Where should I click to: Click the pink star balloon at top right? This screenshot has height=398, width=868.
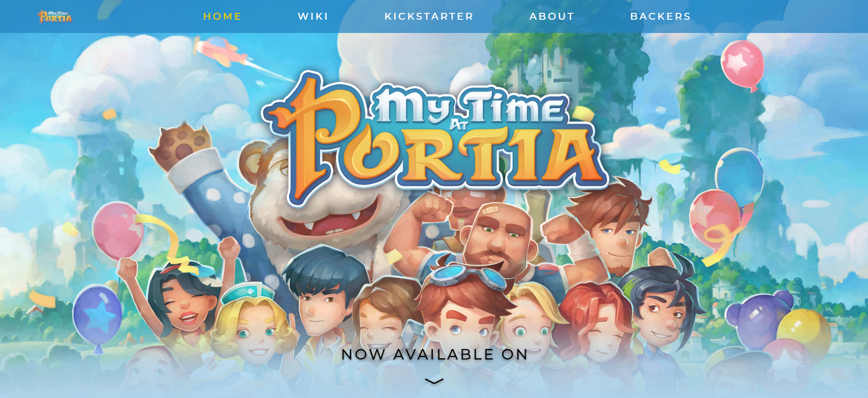pyautogui.click(x=742, y=64)
